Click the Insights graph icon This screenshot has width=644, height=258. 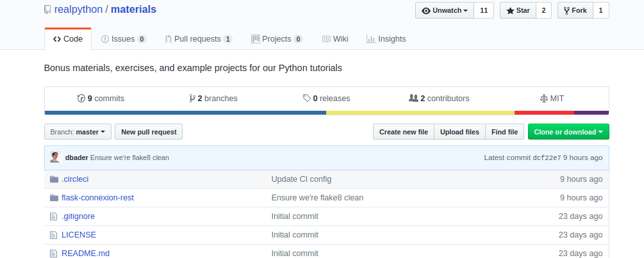371,39
